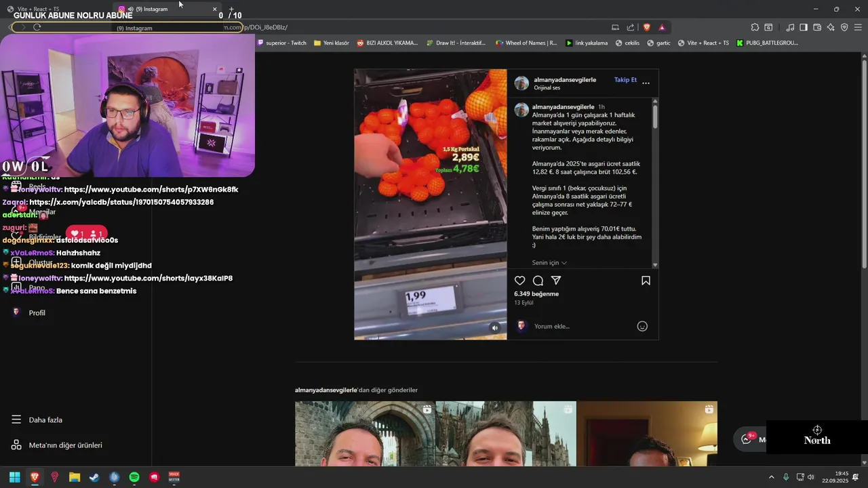Like the post with the heart icon

pos(519,281)
